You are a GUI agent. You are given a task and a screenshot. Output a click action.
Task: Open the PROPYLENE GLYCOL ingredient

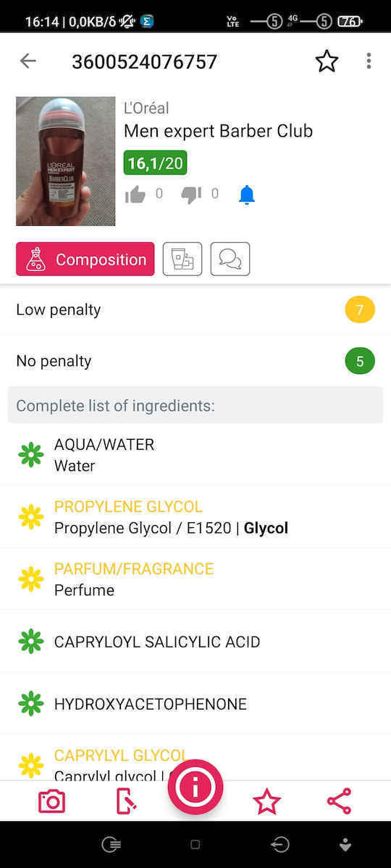click(x=195, y=516)
